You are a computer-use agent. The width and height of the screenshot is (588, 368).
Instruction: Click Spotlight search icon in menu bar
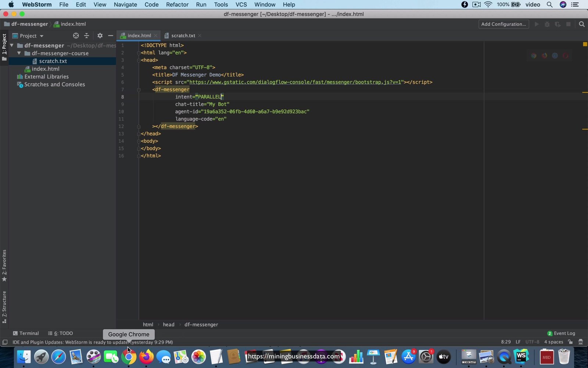click(549, 4)
